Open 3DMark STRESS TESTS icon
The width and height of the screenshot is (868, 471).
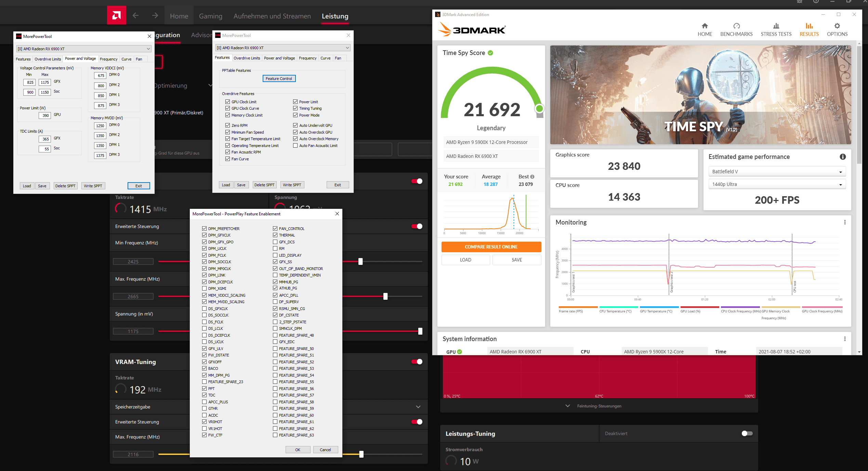(x=776, y=26)
